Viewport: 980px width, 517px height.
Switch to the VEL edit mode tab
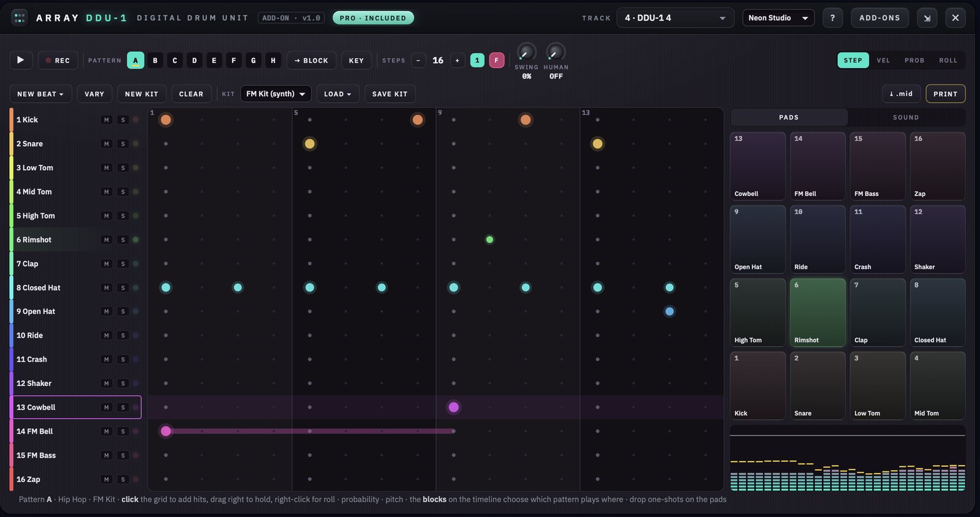(x=883, y=60)
